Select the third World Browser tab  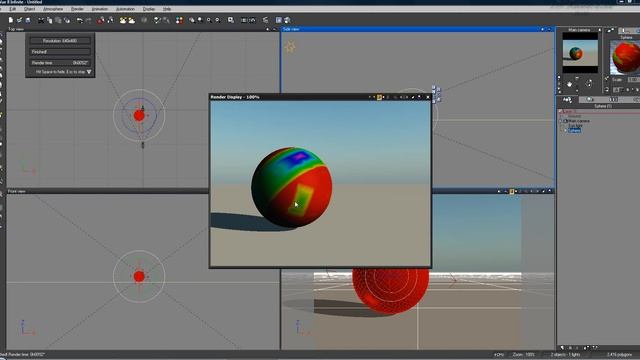613,99
